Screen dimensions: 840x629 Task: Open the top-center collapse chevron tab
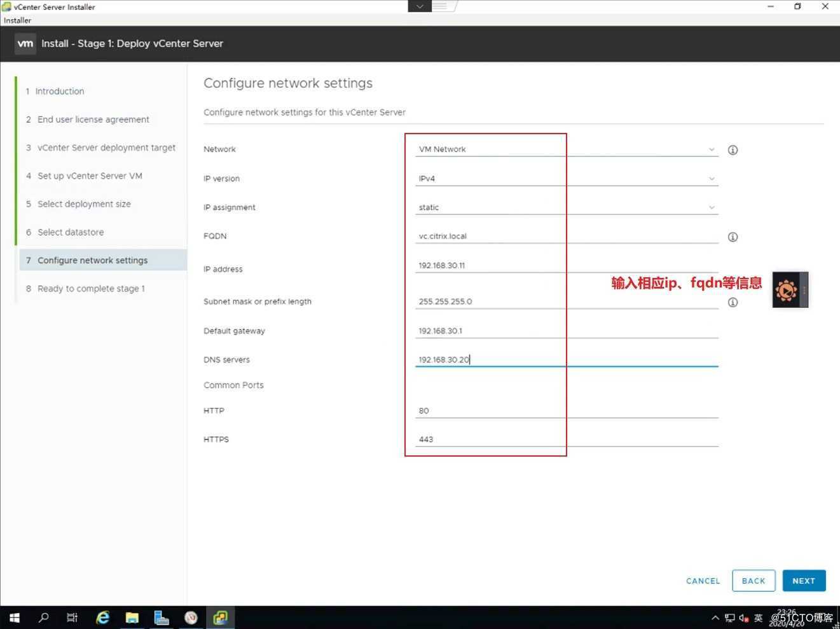[420, 6]
